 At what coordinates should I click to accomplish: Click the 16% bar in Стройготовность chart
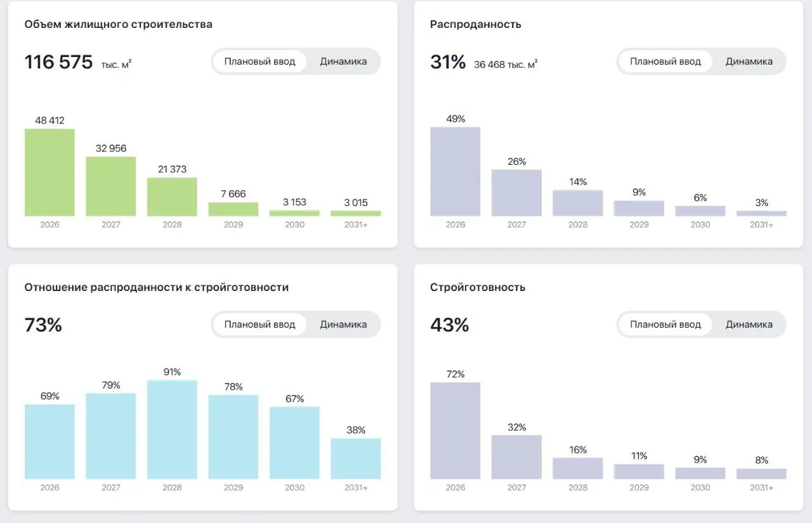pos(578,468)
